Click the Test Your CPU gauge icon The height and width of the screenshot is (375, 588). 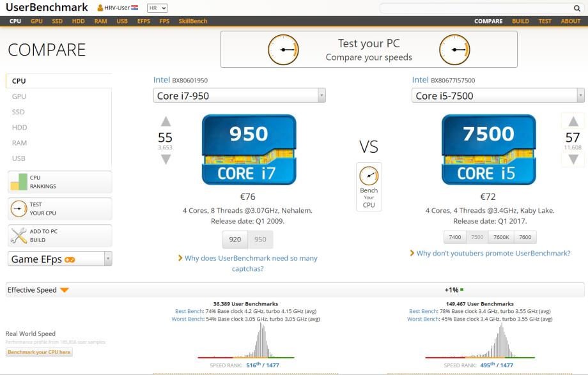(x=19, y=209)
